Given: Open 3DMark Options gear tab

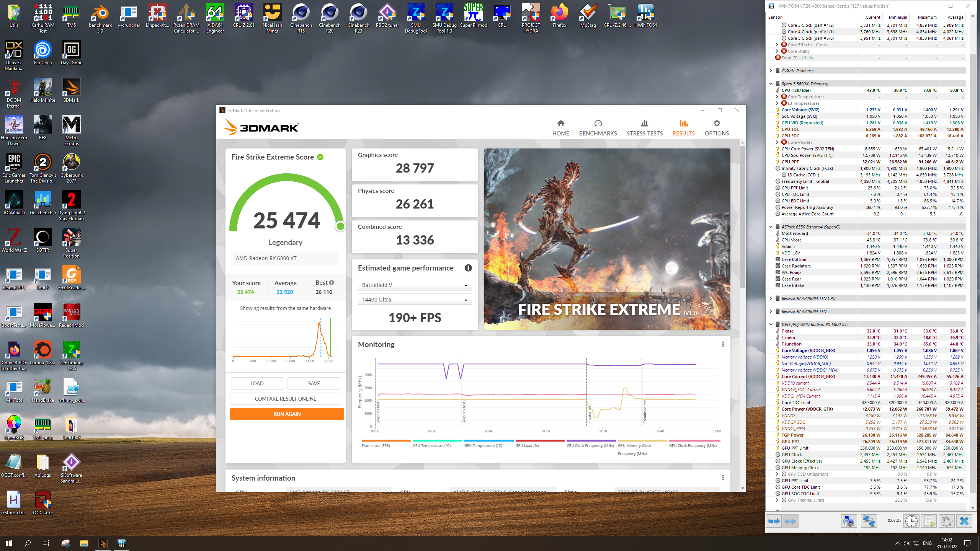Looking at the screenshot, I should (x=717, y=127).
